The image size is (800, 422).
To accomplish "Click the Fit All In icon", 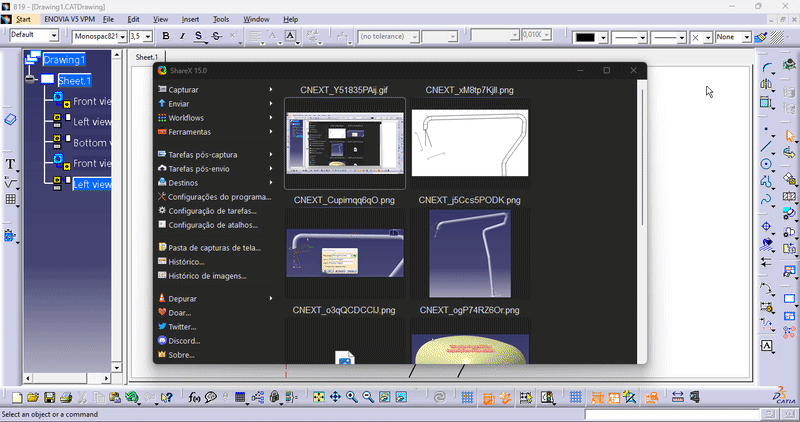I will tap(319, 397).
